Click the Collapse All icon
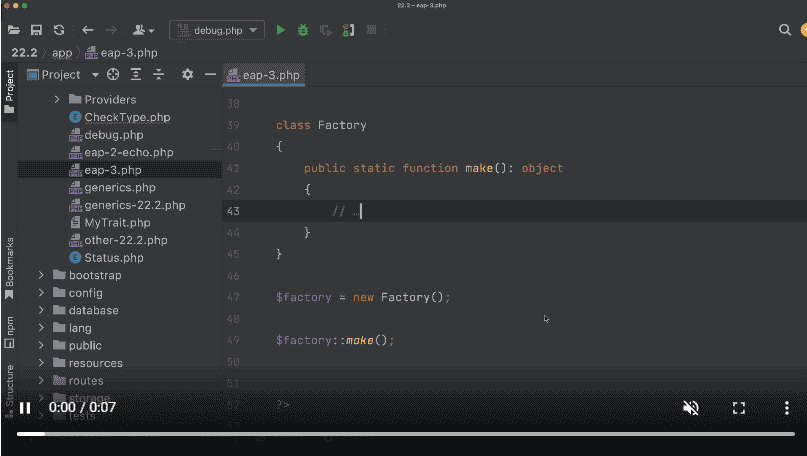 pyautogui.click(x=159, y=75)
